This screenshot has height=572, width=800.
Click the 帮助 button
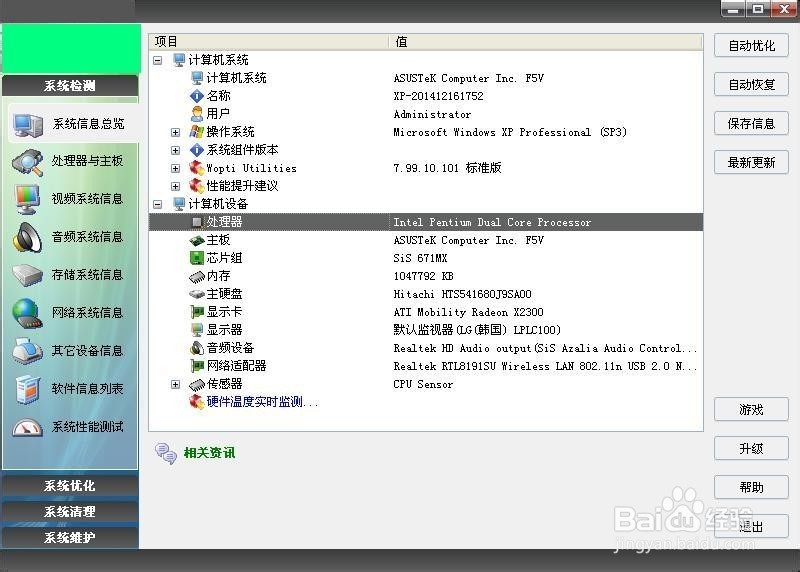(752, 487)
